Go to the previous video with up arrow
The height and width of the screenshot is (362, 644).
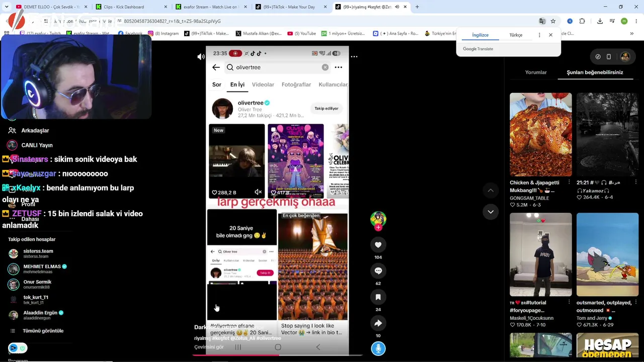(x=491, y=190)
